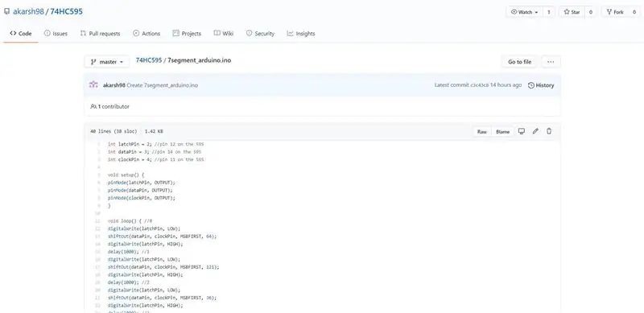Click the star count showing 0

tap(591, 12)
